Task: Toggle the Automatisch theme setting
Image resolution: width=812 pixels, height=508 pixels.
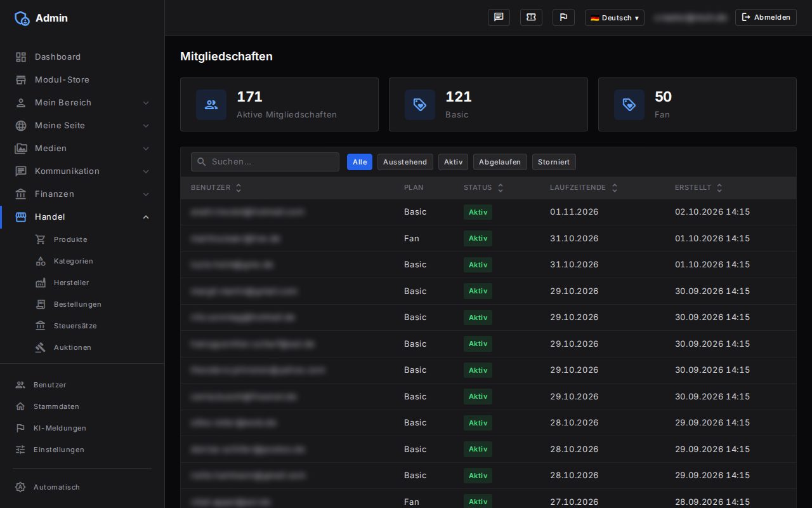Action: coord(82,488)
